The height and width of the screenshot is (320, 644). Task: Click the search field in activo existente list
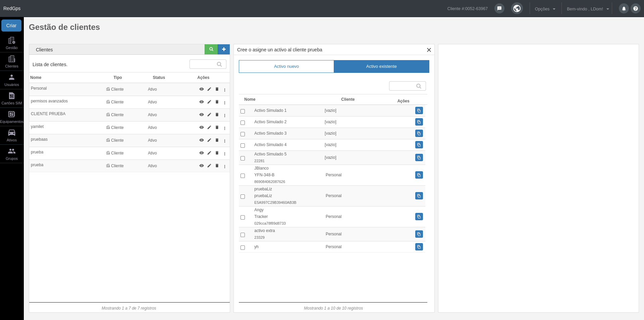[x=408, y=86]
